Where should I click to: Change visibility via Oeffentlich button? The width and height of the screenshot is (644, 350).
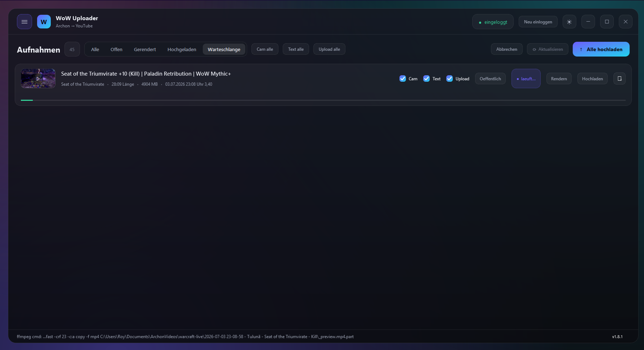tap(490, 79)
